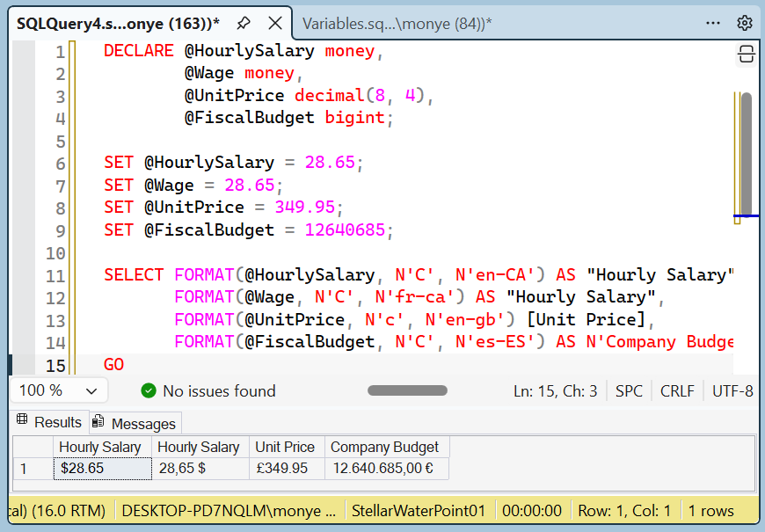This screenshot has width=765, height=532.
Task: Click the SPC indentation indicator
Action: (x=629, y=391)
